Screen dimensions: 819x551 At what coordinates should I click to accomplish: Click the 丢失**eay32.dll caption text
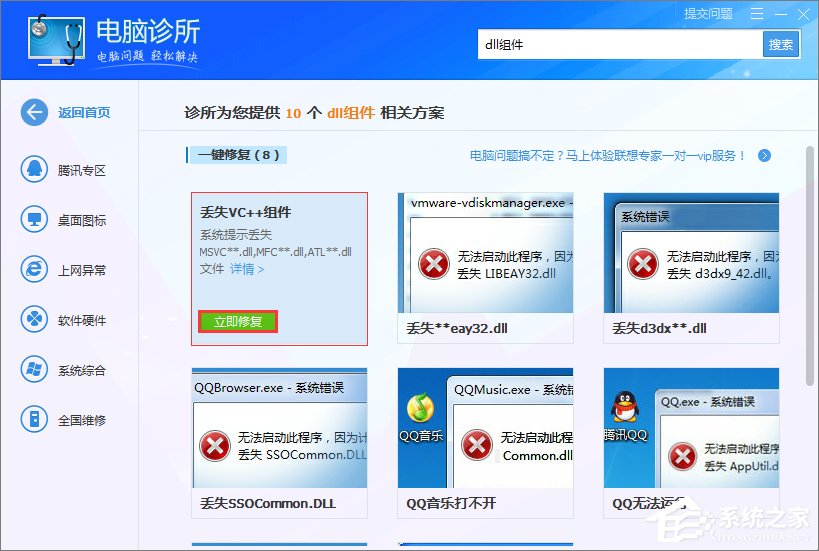click(457, 328)
